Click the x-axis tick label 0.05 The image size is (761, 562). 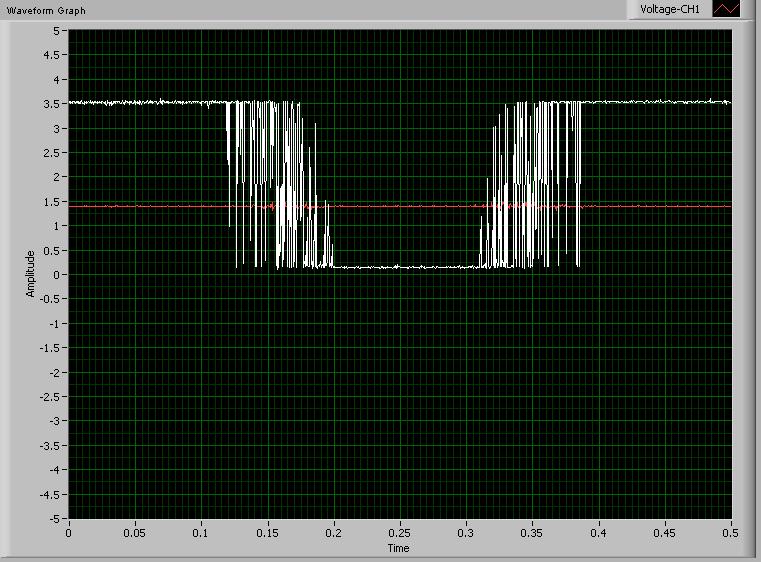coord(134,533)
